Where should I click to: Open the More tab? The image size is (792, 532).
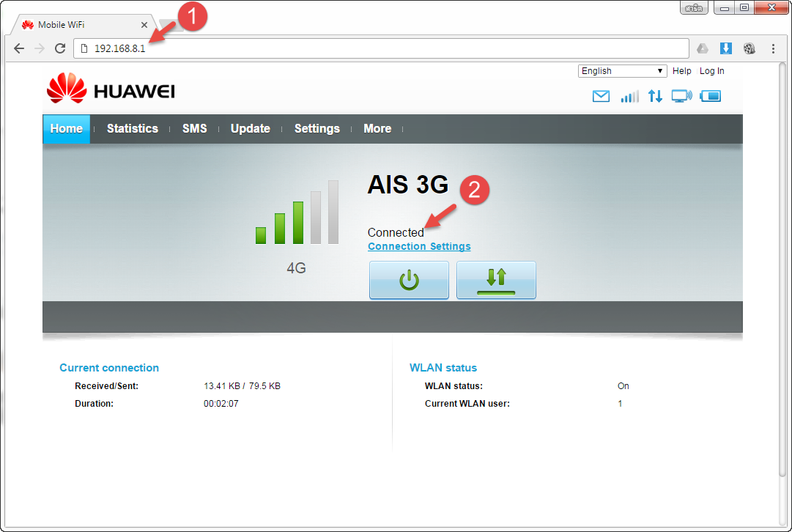[377, 129]
